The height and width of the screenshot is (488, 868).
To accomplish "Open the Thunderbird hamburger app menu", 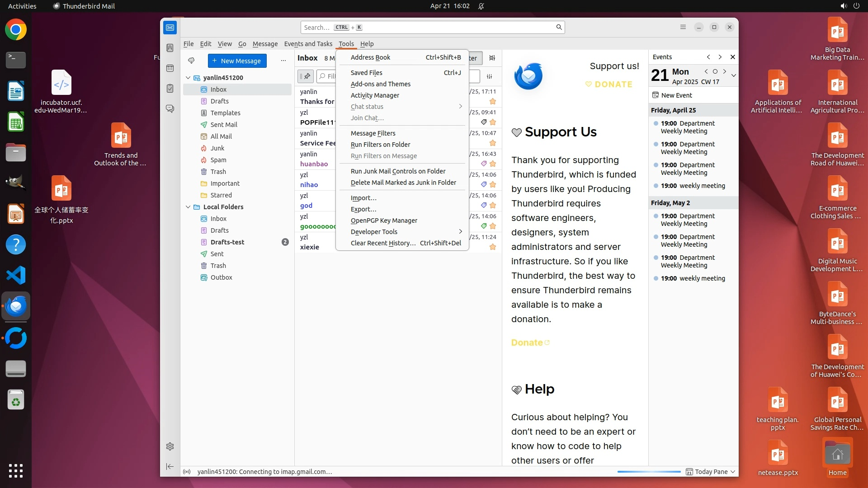I will pyautogui.click(x=683, y=27).
